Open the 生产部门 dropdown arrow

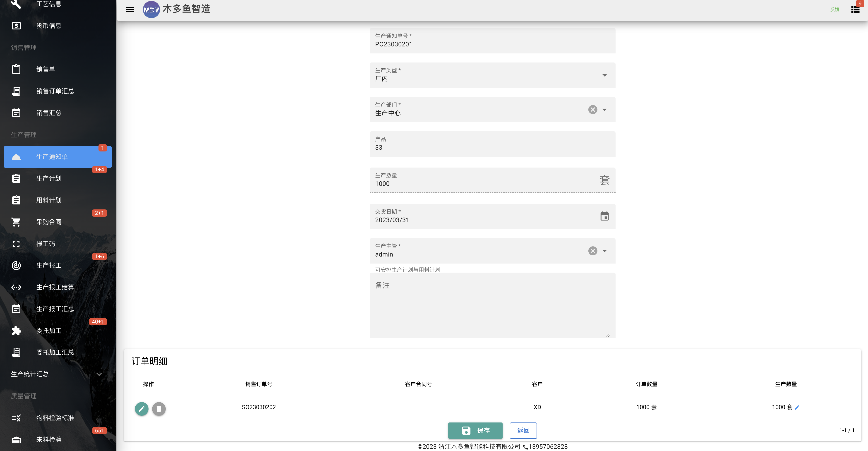pos(604,110)
